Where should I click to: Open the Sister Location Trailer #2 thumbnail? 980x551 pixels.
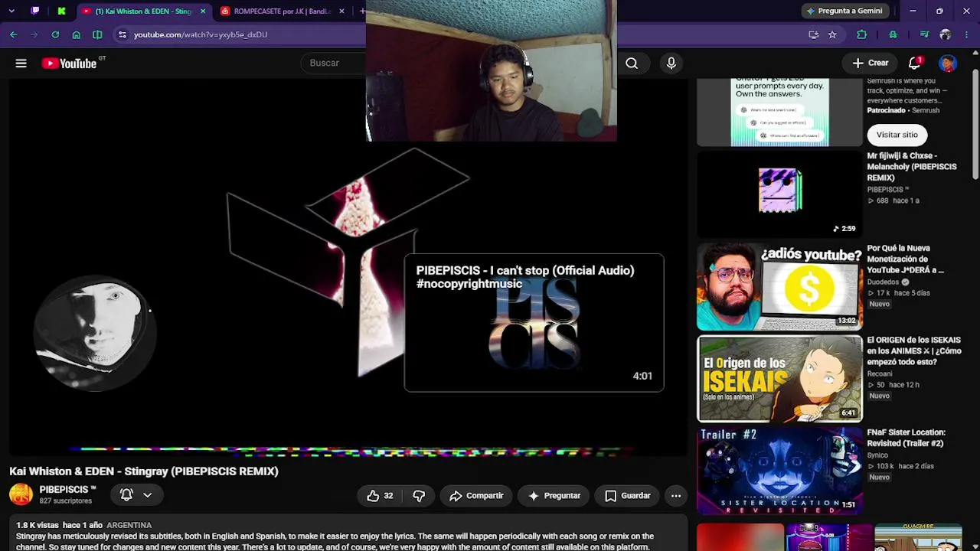point(779,471)
